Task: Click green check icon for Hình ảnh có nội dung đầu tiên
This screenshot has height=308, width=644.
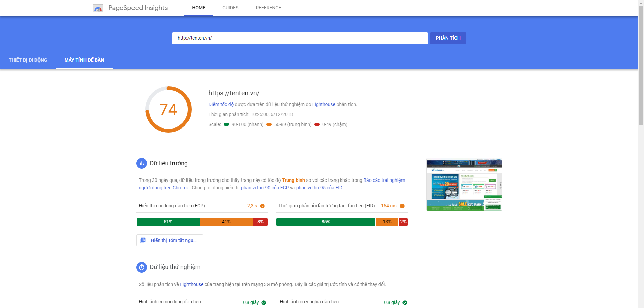Action: coord(264,303)
